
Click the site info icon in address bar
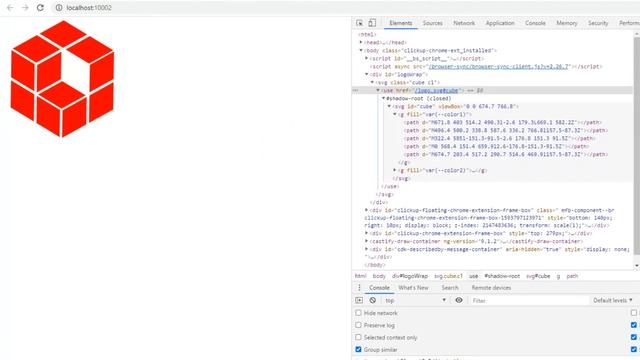(x=59, y=8)
